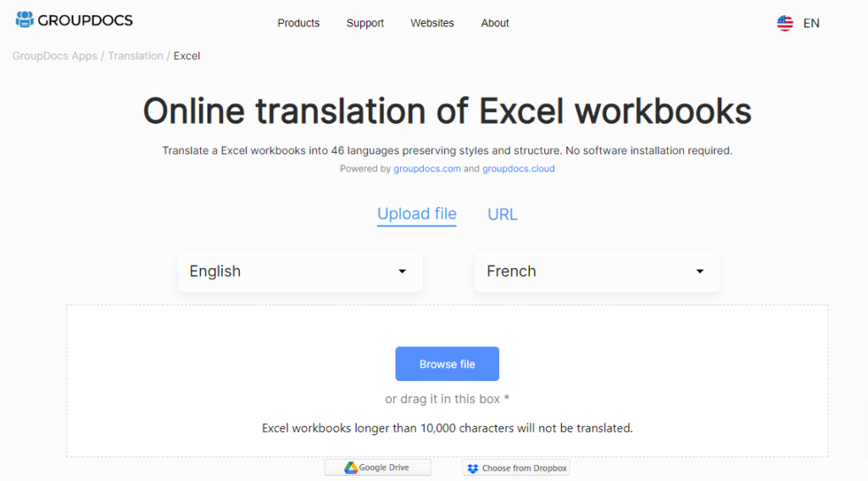
Task: Open the English source language dropdown
Action: (x=299, y=271)
